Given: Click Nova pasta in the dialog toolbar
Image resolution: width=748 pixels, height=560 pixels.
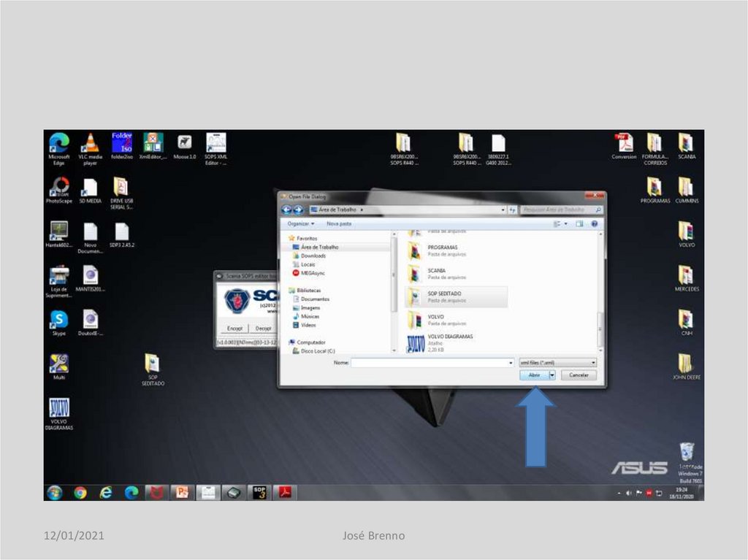Looking at the screenshot, I should tap(339, 223).
